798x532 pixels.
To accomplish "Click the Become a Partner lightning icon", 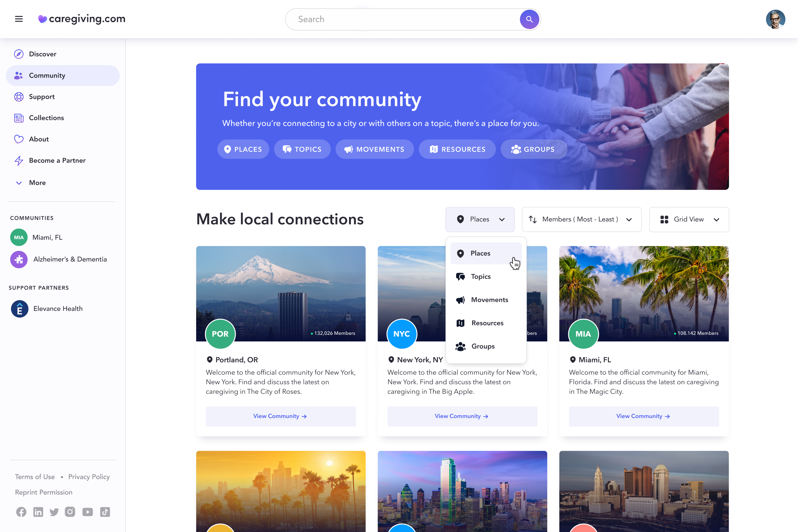I will [x=19, y=160].
